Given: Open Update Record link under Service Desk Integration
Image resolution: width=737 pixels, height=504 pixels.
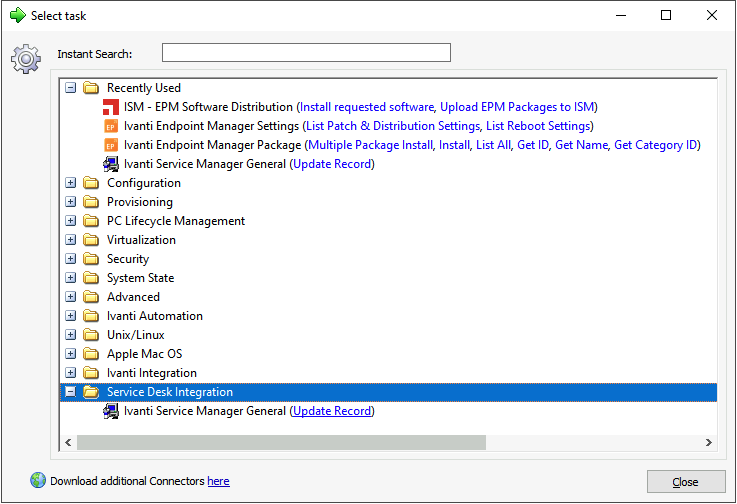Looking at the screenshot, I should coord(332,411).
